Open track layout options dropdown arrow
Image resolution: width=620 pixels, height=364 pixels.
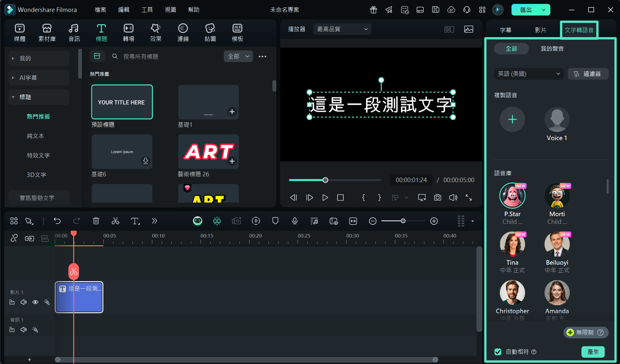tap(473, 221)
